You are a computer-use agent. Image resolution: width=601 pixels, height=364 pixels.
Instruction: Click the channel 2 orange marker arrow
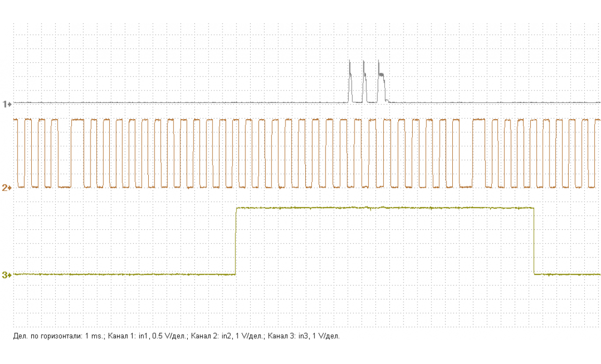[x=7, y=187]
